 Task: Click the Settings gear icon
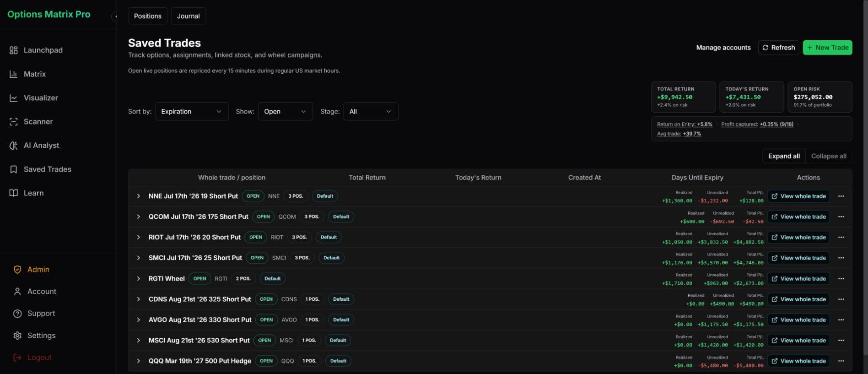17,336
